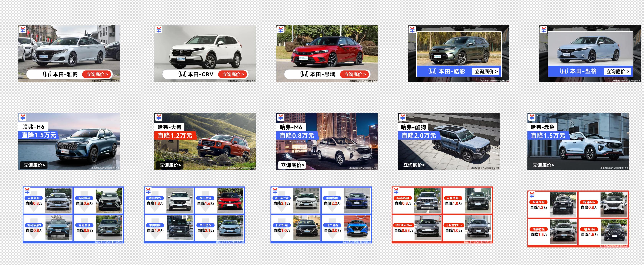Click the yen logo icon on 哈弗-赤兔 banner
Viewport: 644px width, 265px height.
pyautogui.click(x=532, y=117)
